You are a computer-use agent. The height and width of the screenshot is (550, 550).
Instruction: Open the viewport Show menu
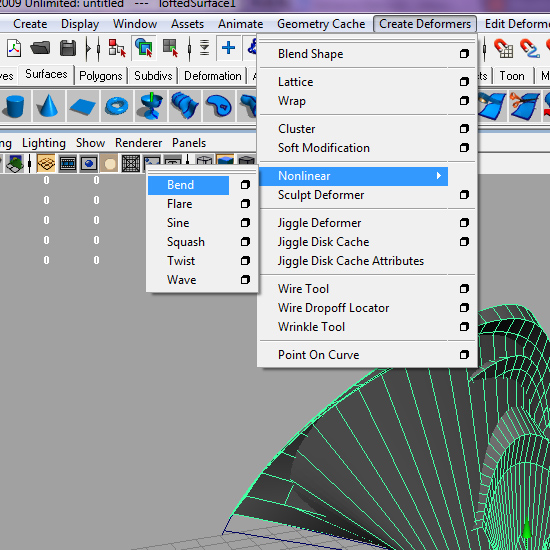click(x=90, y=143)
